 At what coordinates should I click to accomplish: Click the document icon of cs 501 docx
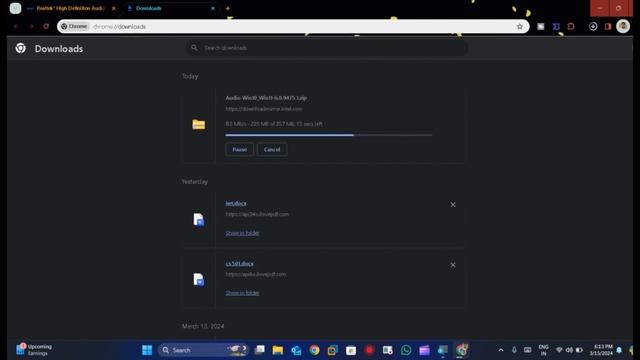point(199,280)
